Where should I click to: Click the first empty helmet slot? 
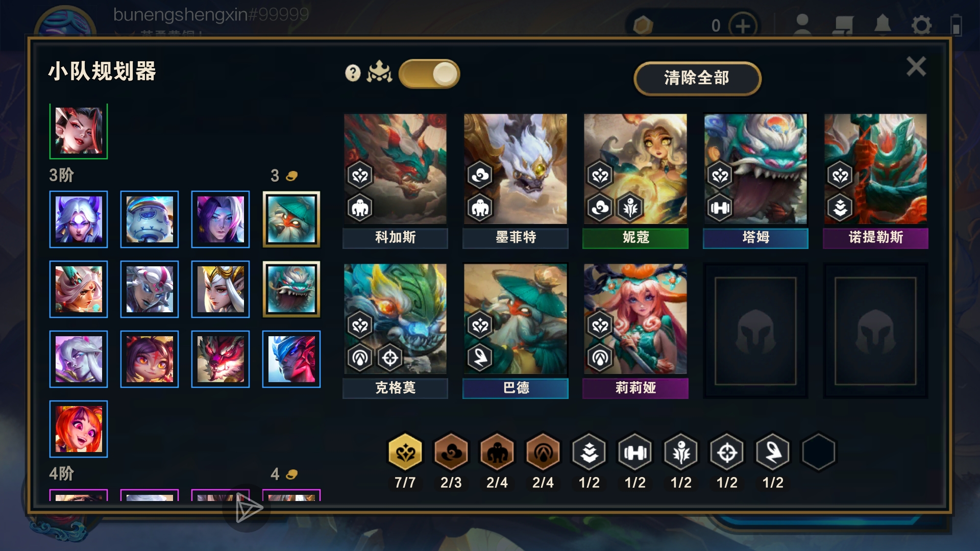coord(755,331)
